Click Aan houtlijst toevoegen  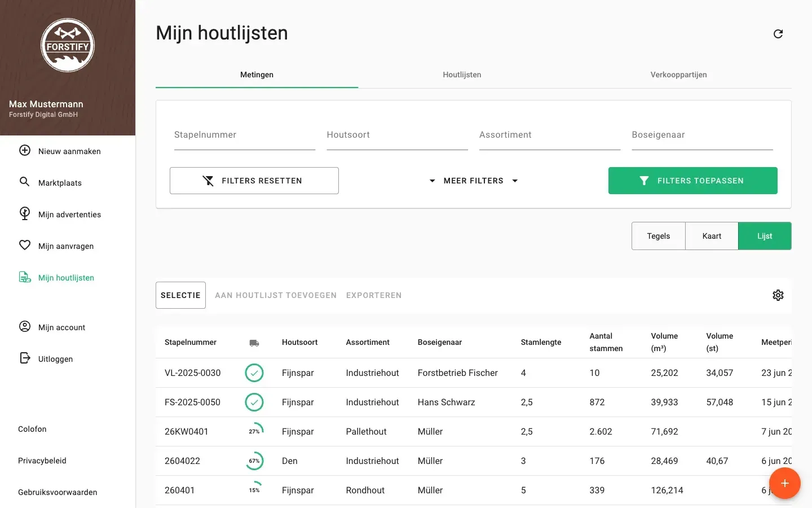click(x=276, y=295)
